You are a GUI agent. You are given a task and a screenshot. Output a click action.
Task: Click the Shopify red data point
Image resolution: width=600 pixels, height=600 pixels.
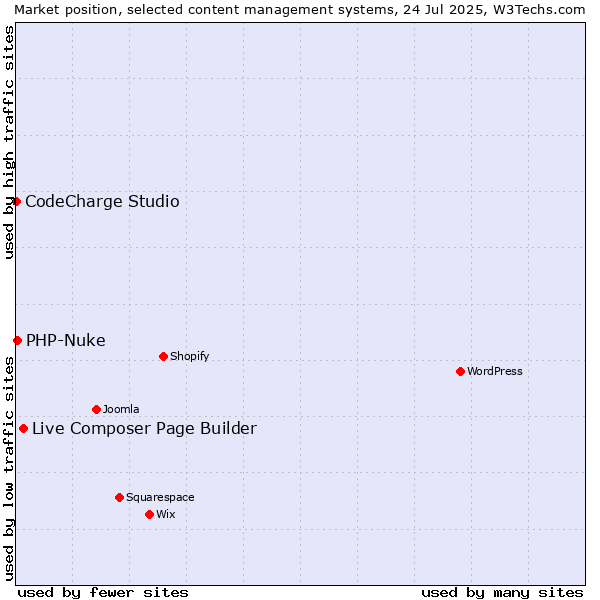pos(163,357)
